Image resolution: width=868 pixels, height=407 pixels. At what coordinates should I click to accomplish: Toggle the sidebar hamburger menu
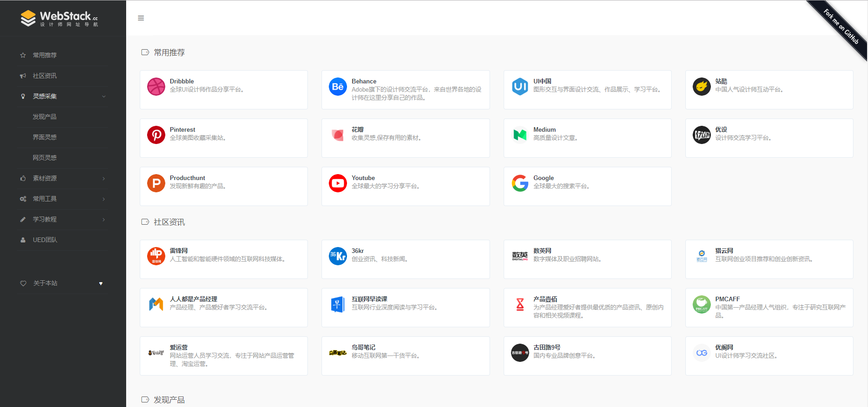click(141, 18)
